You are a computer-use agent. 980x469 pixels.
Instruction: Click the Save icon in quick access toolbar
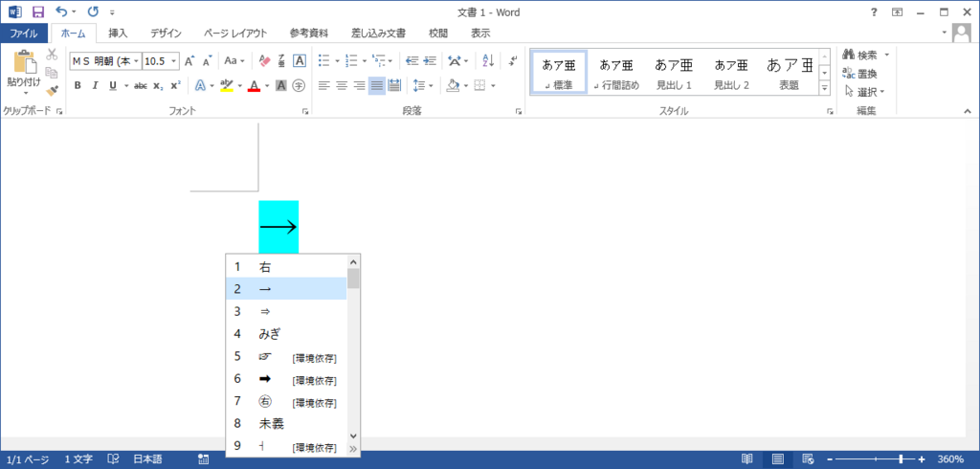click(38, 11)
